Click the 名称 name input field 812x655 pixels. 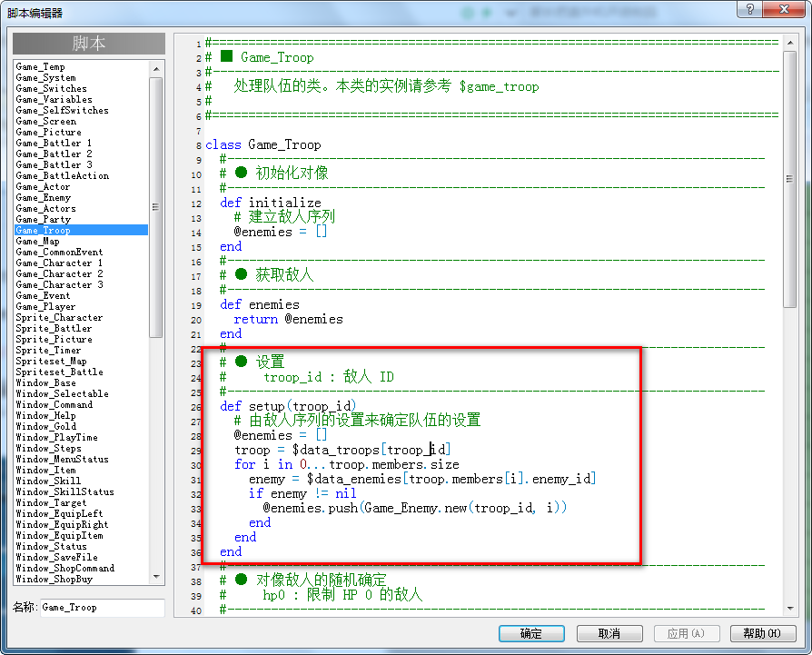[x=102, y=608]
